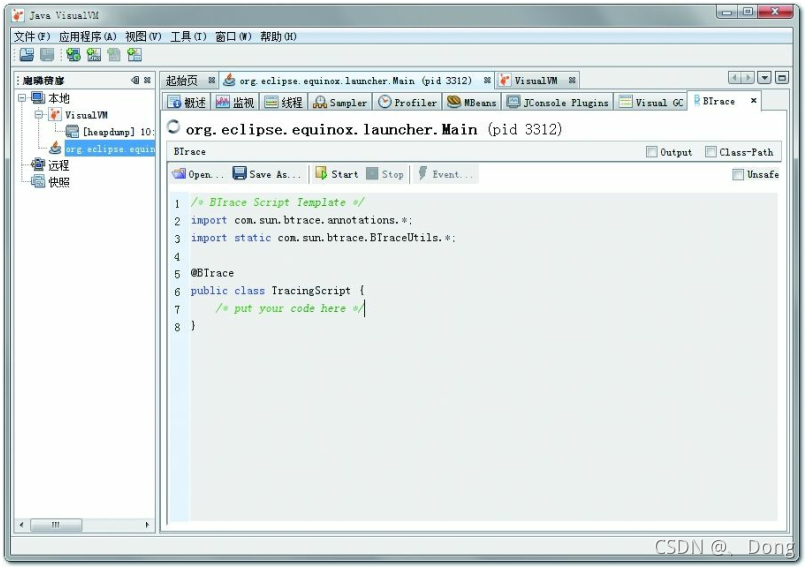
Task: Click the first main toolbar icon (load)
Action: coord(26,55)
